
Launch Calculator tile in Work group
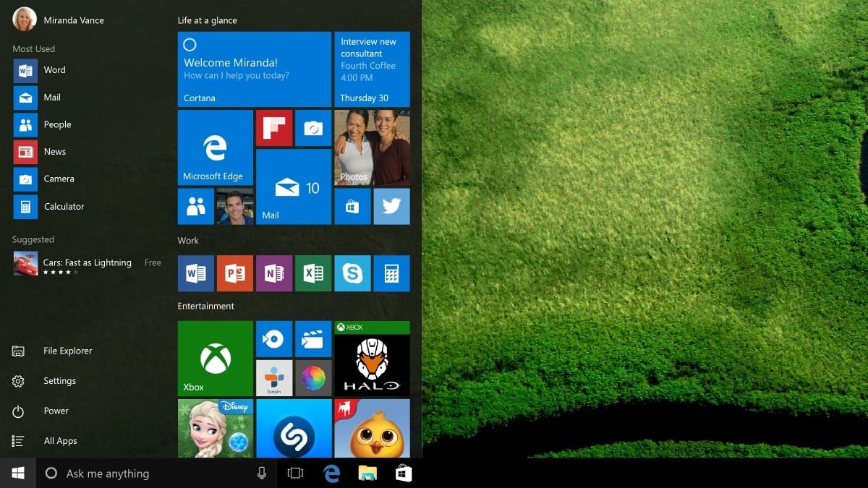point(391,273)
